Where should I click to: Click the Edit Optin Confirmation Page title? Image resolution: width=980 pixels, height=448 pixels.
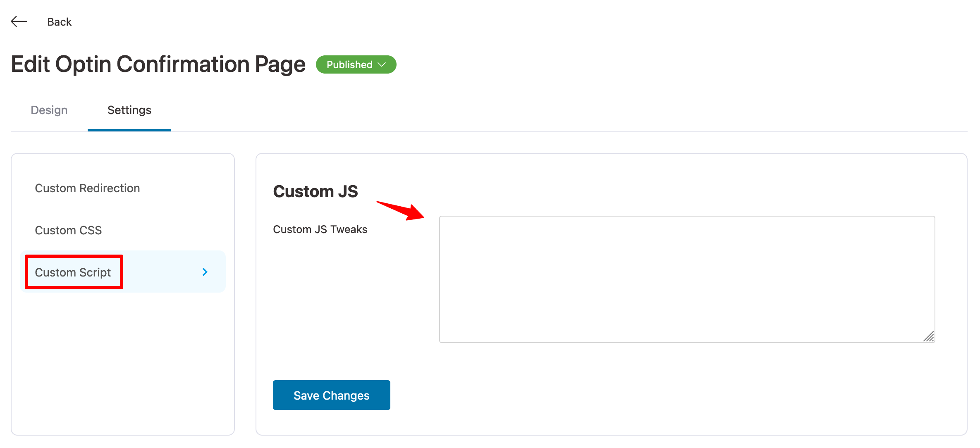click(x=158, y=65)
